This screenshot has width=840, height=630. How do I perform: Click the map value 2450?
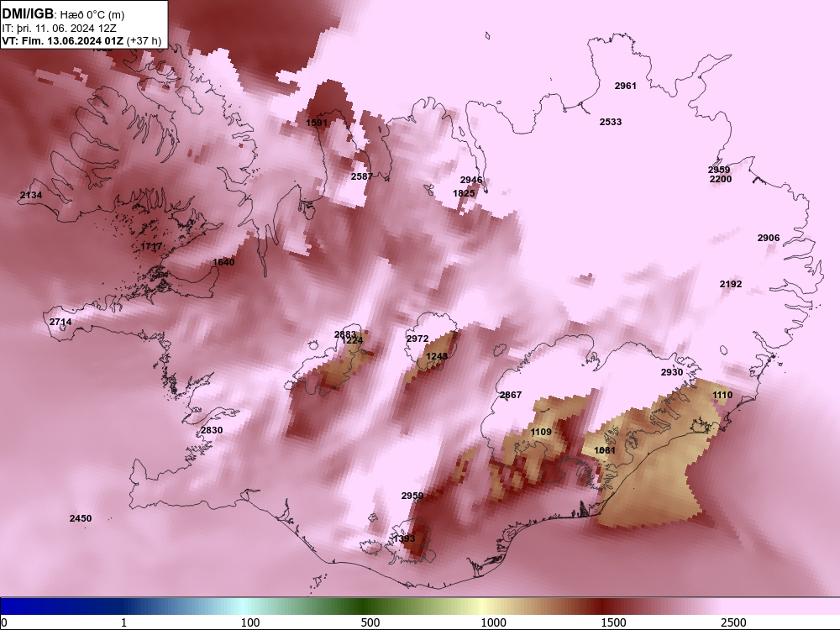click(x=81, y=518)
